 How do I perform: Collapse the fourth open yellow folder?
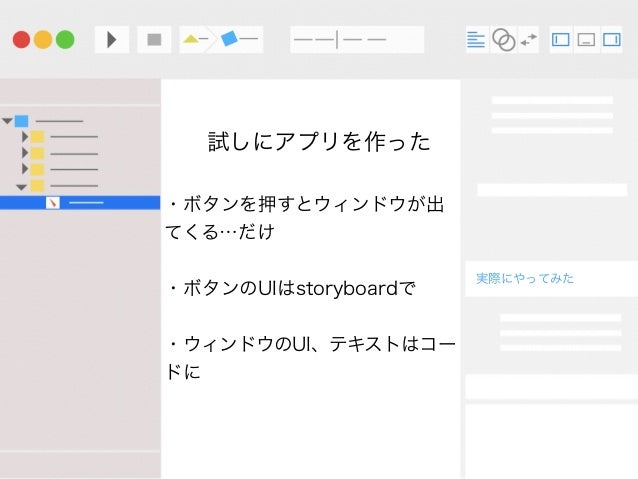21,187
